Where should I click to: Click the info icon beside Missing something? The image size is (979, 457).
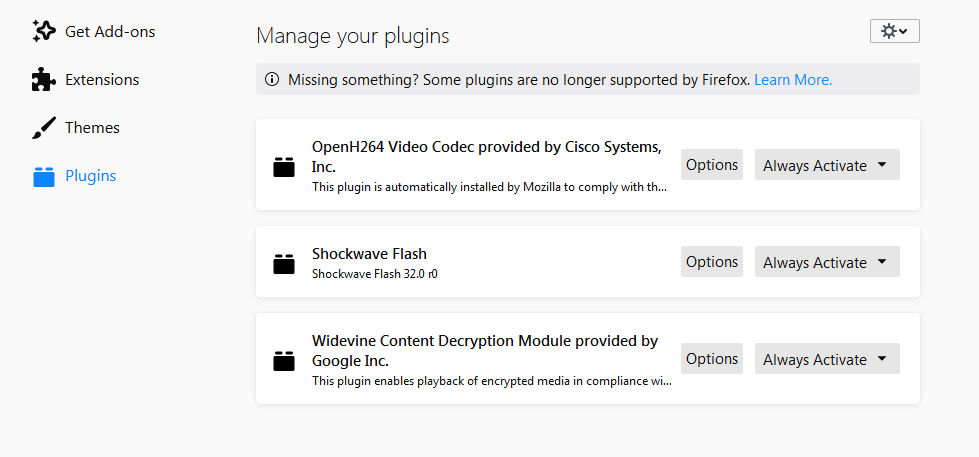(272, 79)
